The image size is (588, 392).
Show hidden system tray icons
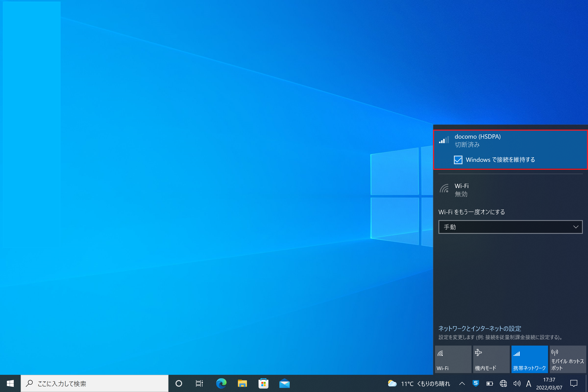pyautogui.click(x=462, y=383)
